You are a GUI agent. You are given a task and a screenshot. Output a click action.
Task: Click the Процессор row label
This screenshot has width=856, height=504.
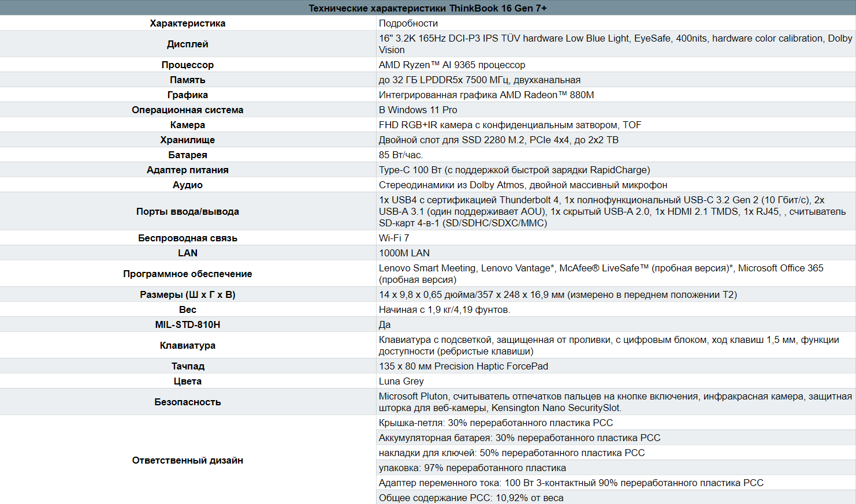click(187, 65)
